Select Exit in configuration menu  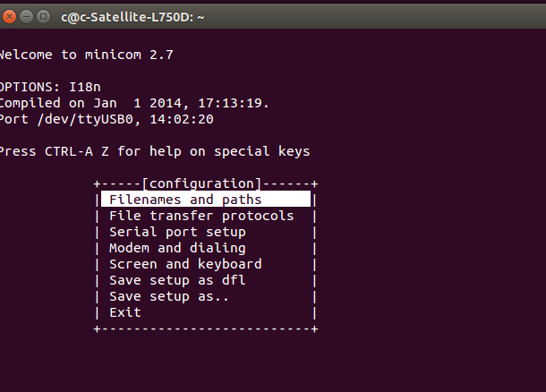pos(125,312)
